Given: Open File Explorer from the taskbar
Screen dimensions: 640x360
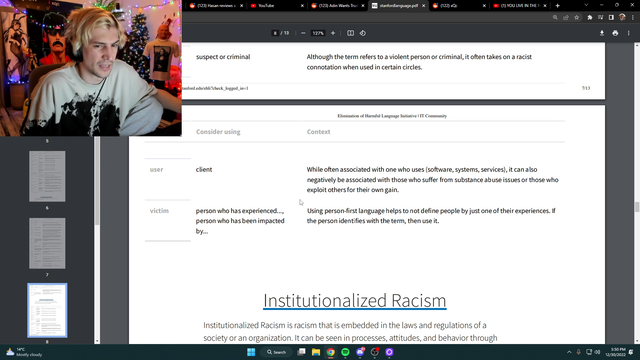Looking at the screenshot, I should (316, 352).
